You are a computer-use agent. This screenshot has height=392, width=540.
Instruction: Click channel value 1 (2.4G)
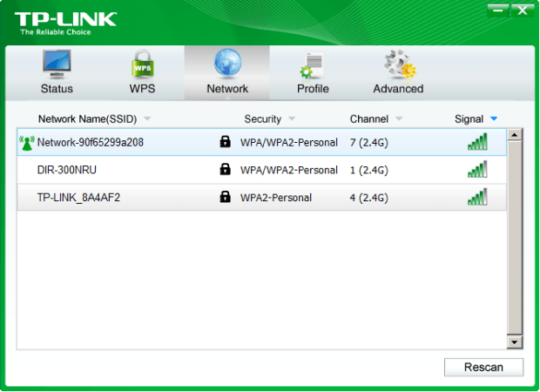(x=368, y=170)
